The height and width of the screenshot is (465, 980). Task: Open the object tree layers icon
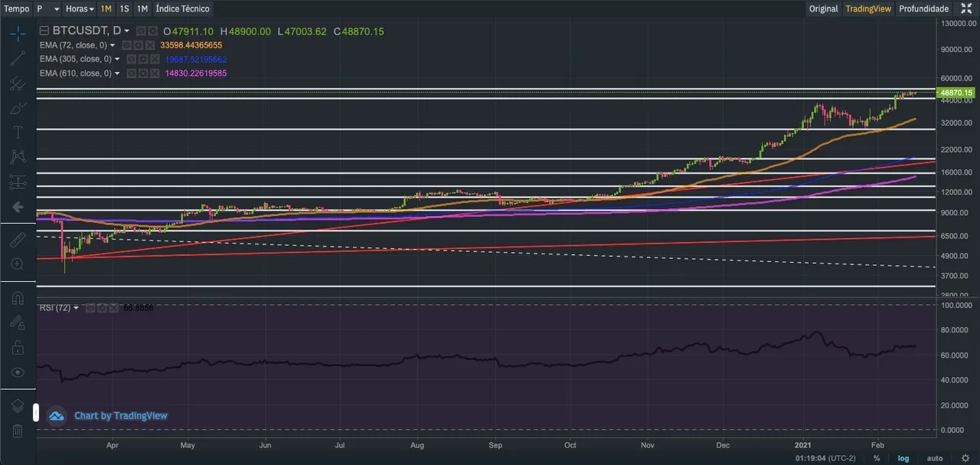[18, 405]
